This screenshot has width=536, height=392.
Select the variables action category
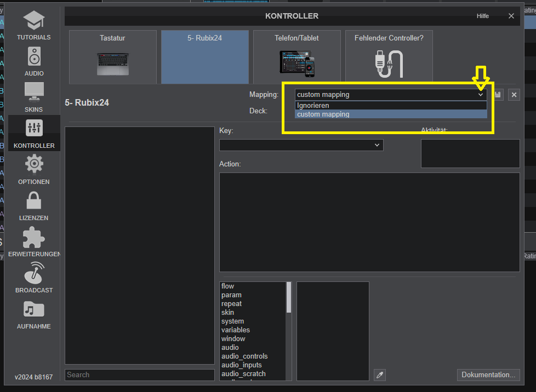253,330
